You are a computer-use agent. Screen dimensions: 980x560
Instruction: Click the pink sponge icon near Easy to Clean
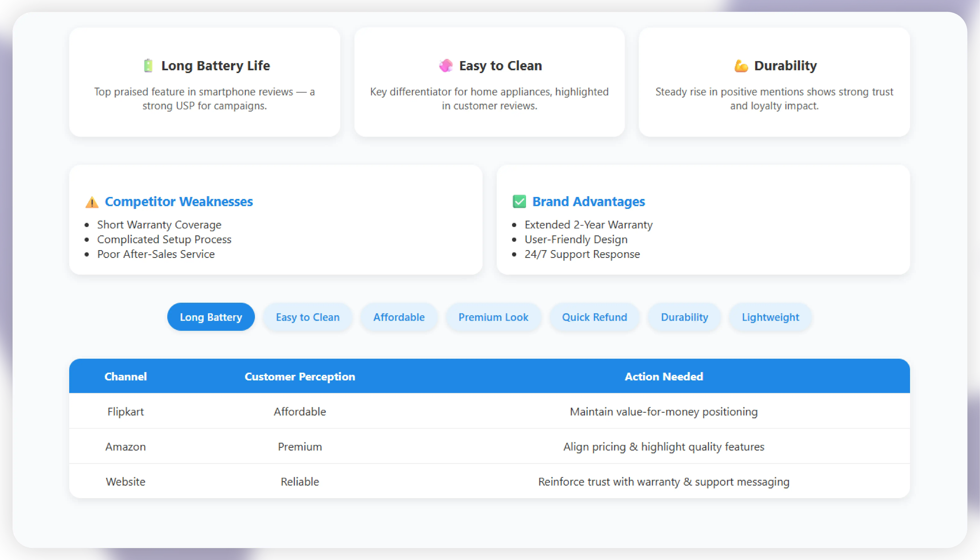point(446,66)
